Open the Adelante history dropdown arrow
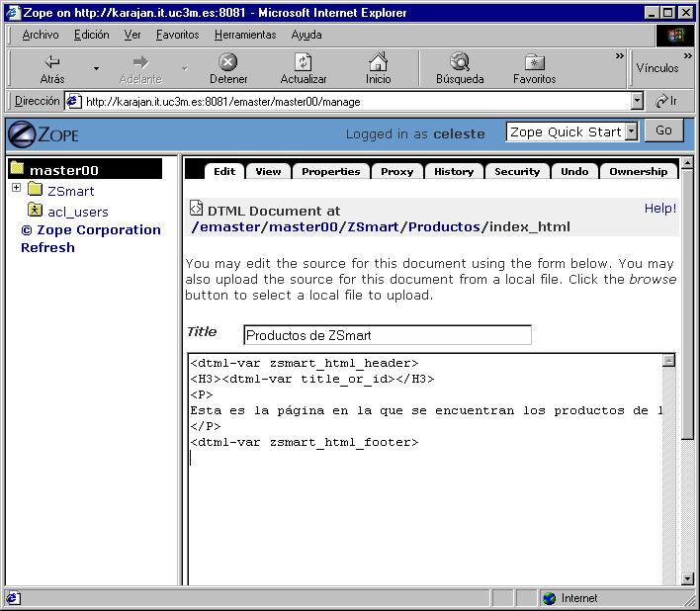 [x=184, y=68]
